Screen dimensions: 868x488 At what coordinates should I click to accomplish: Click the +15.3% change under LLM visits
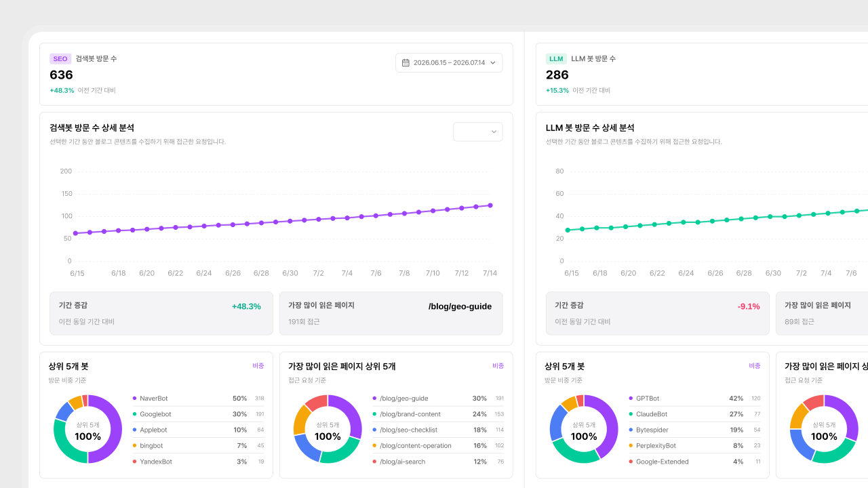point(557,90)
